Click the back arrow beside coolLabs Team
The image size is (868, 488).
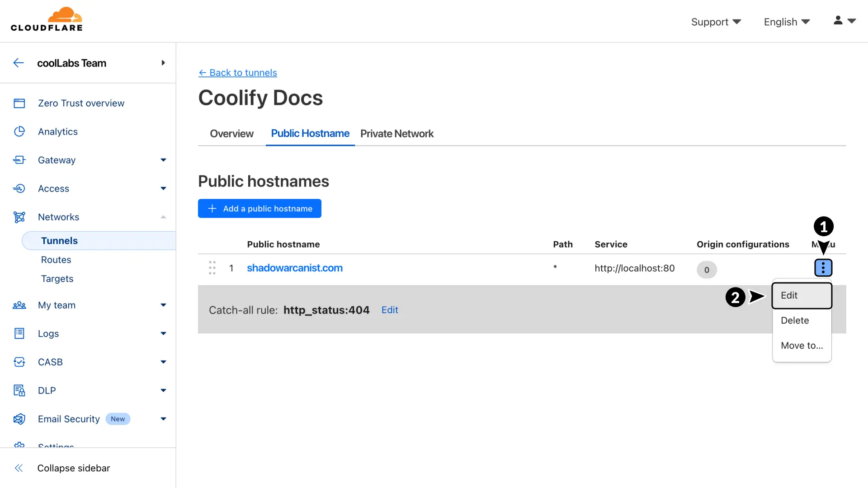[x=19, y=63]
